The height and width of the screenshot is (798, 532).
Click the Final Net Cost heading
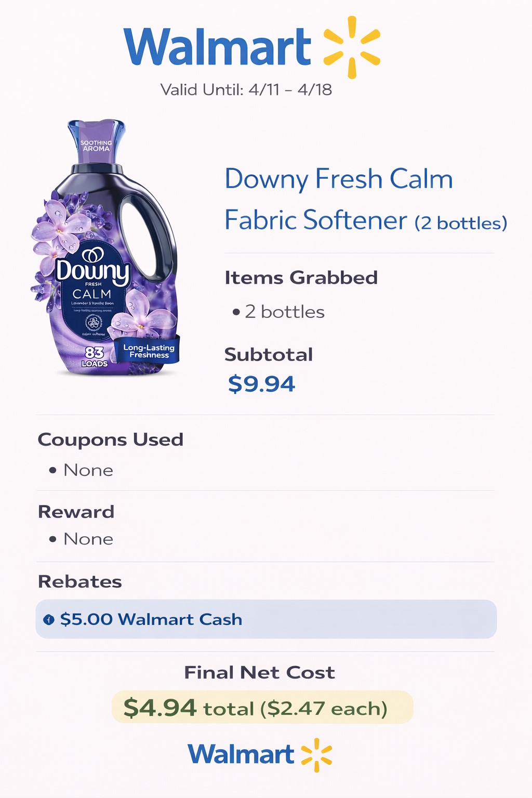259,673
